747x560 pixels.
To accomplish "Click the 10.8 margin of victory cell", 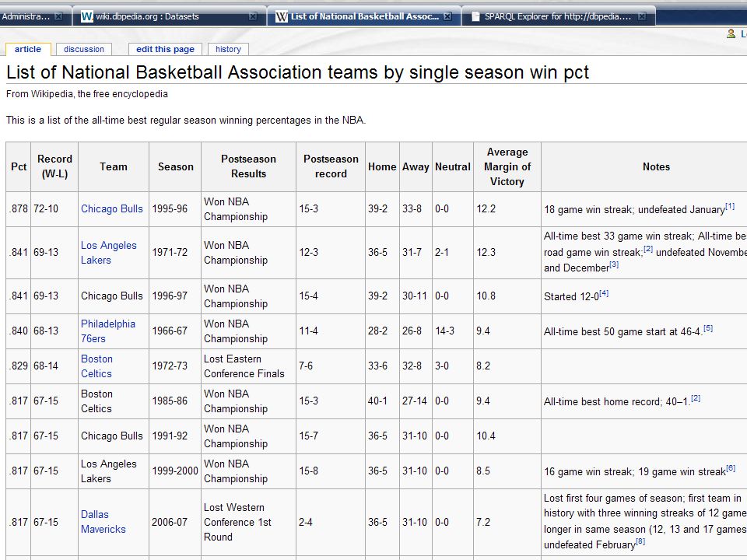I will pos(507,296).
